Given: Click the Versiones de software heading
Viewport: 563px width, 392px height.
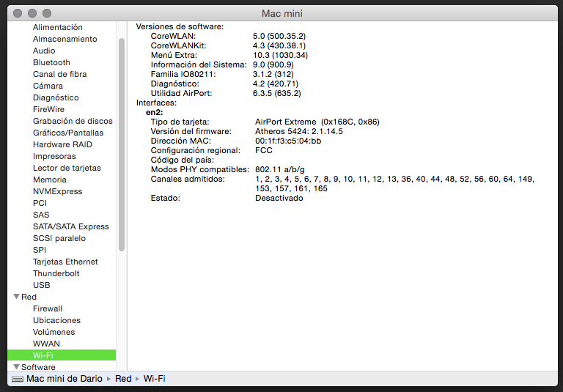Looking at the screenshot, I should 180,26.
